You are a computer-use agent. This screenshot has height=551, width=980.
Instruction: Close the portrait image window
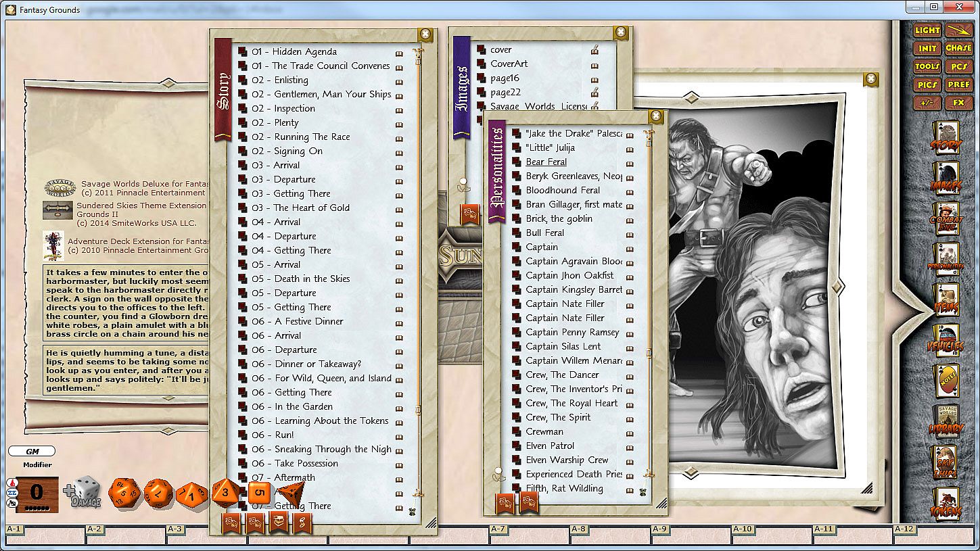point(870,78)
